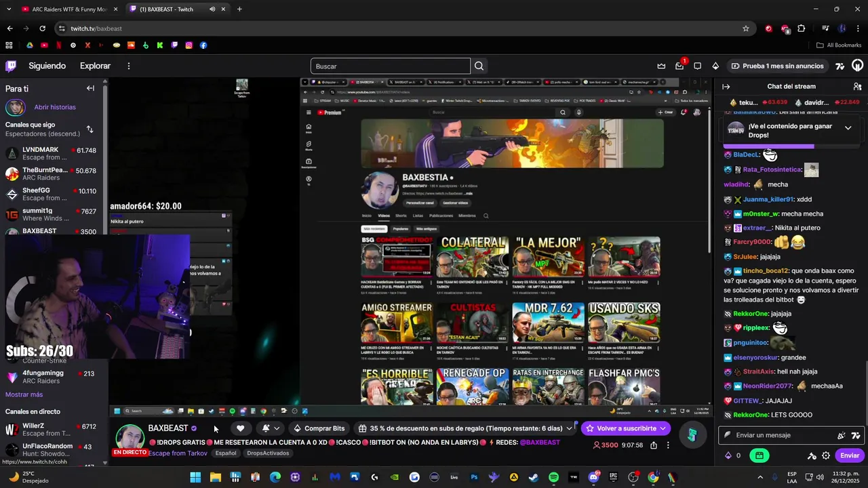
Task: Open the Bits purchase icon in top bar
Action: tap(715, 66)
